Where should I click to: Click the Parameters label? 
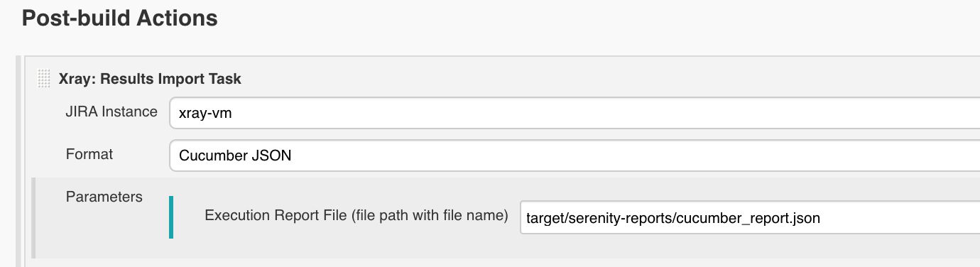(104, 197)
